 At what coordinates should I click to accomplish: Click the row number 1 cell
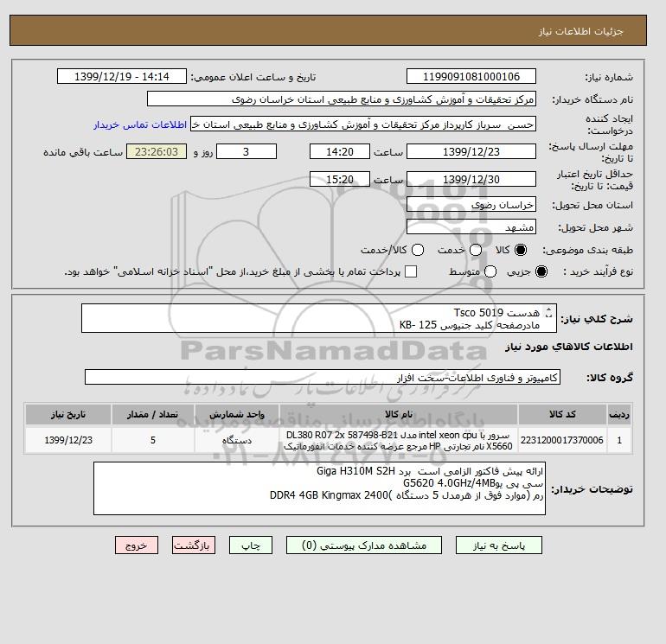coord(619,440)
